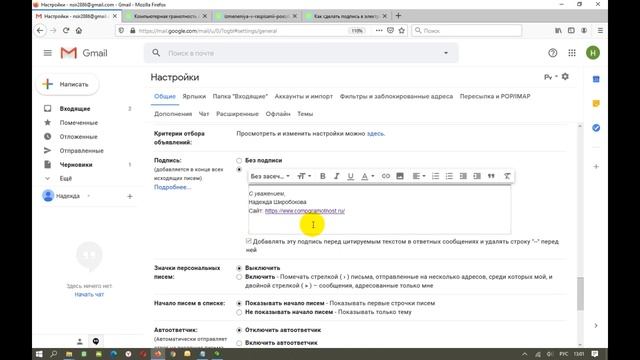Toggle underline in signature toolbar
The image size is (640, 360).
350,176
